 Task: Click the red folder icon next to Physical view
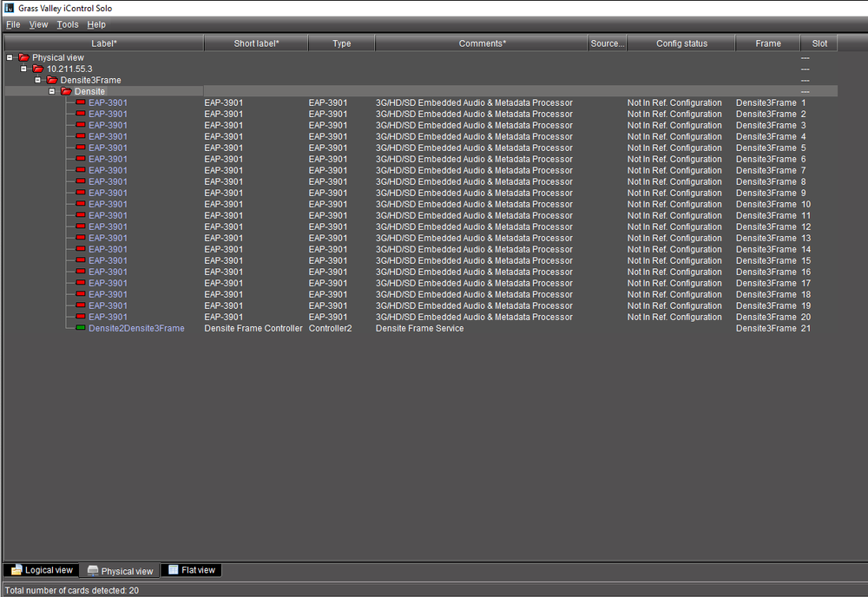[x=23, y=57]
